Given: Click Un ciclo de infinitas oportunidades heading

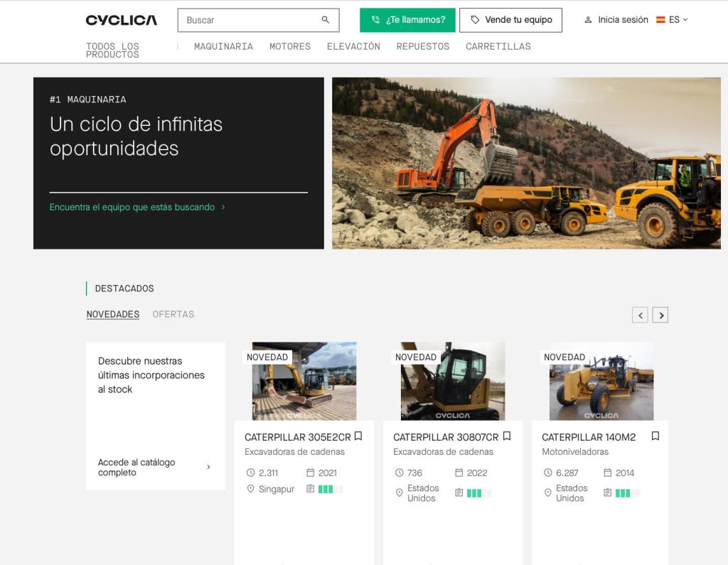Looking at the screenshot, I should point(136,136).
